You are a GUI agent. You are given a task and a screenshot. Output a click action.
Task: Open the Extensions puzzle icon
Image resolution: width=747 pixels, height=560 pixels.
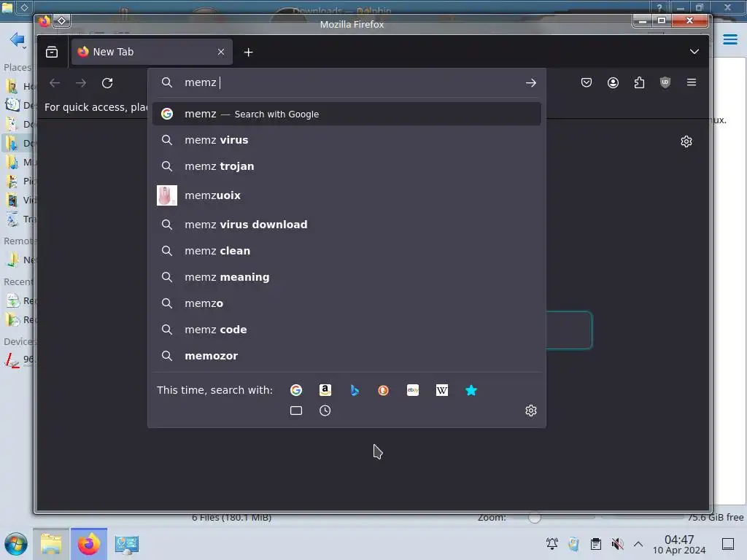[639, 82]
